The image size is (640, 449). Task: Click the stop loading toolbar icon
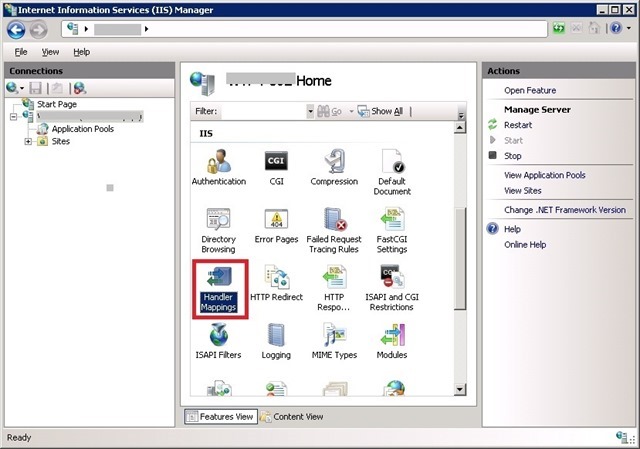coord(576,28)
